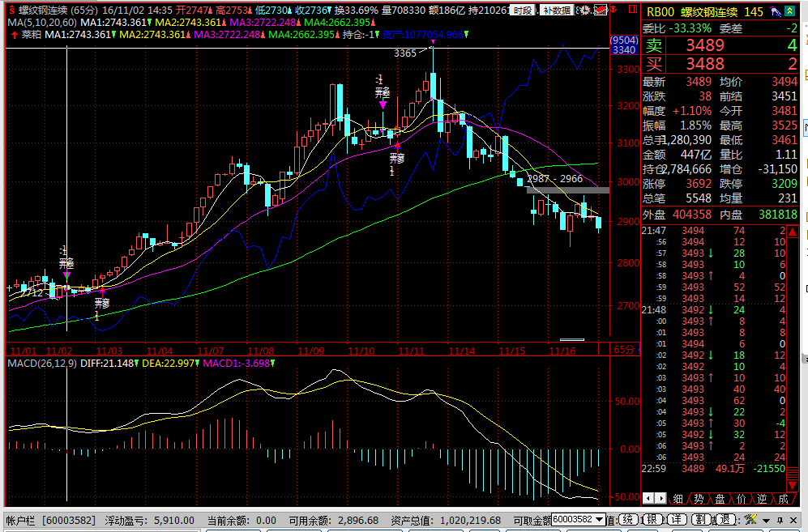Click the 11/03 buy signal red arrow
The width and height of the screenshot is (808, 532).
click(102, 292)
